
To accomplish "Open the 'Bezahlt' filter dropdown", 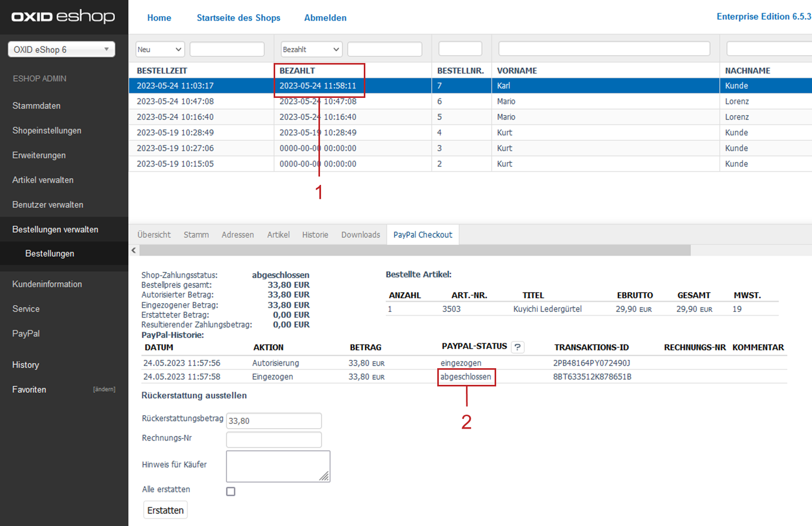I will [x=311, y=49].
